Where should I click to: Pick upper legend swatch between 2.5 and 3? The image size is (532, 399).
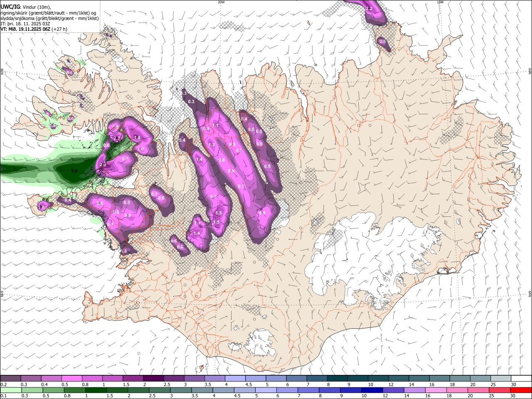[x=174, y=379]
